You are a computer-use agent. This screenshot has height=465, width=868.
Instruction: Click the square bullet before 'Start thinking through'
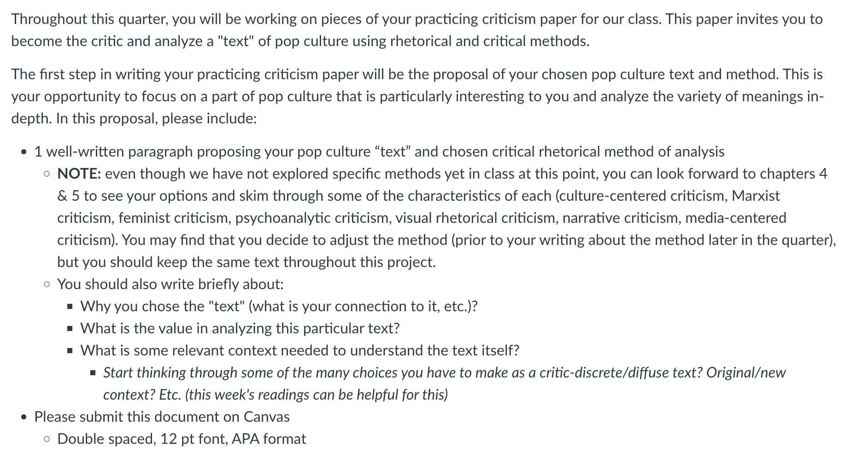point(93,373)
